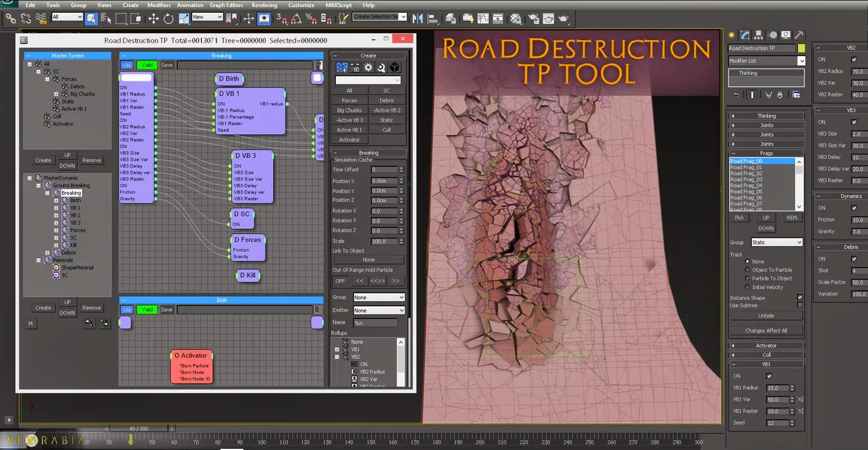Expand the Activator rollout
This screenshot has height=450, width=868.
click(766, 345)
